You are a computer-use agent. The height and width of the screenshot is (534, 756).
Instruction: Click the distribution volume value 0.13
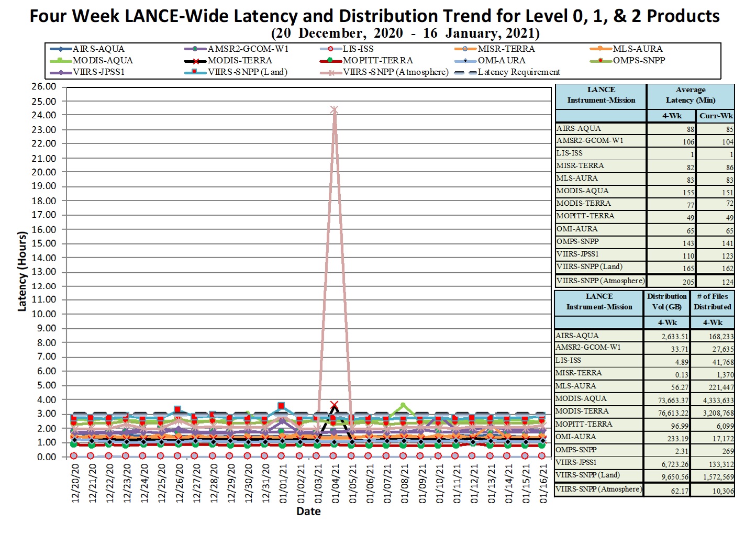pyautogui.click(x=682, y=375)
